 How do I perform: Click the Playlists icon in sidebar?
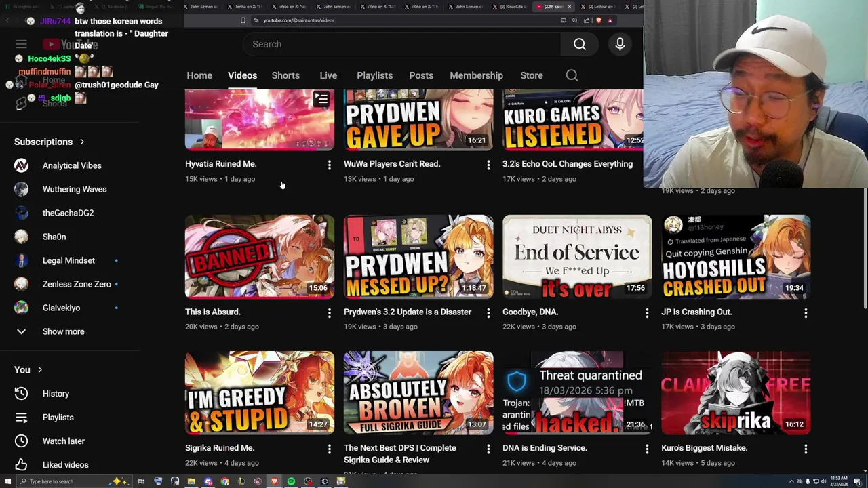pyautogui.click(x=21, y=417)
